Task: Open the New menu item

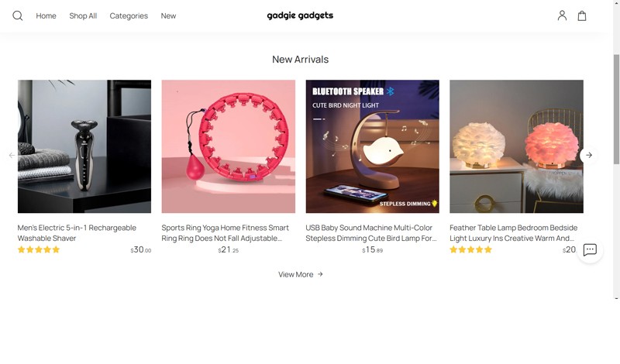Action: (168, 15)
